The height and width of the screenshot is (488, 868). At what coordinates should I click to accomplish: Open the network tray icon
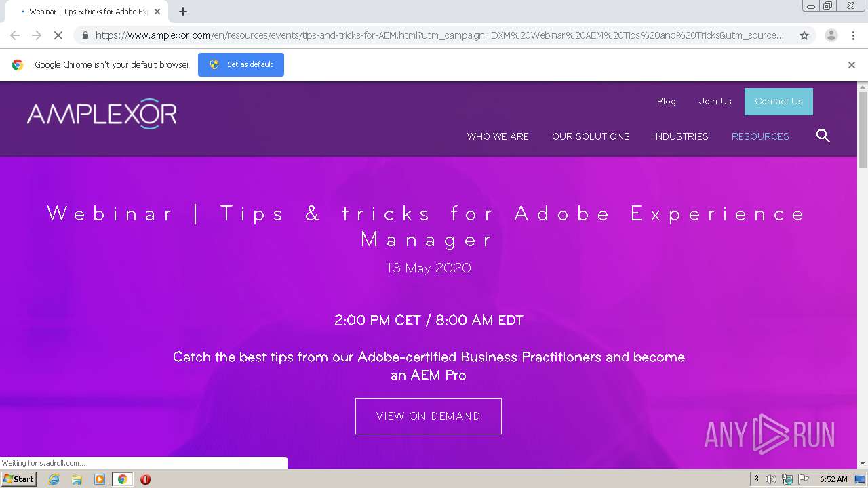point(787,479)
